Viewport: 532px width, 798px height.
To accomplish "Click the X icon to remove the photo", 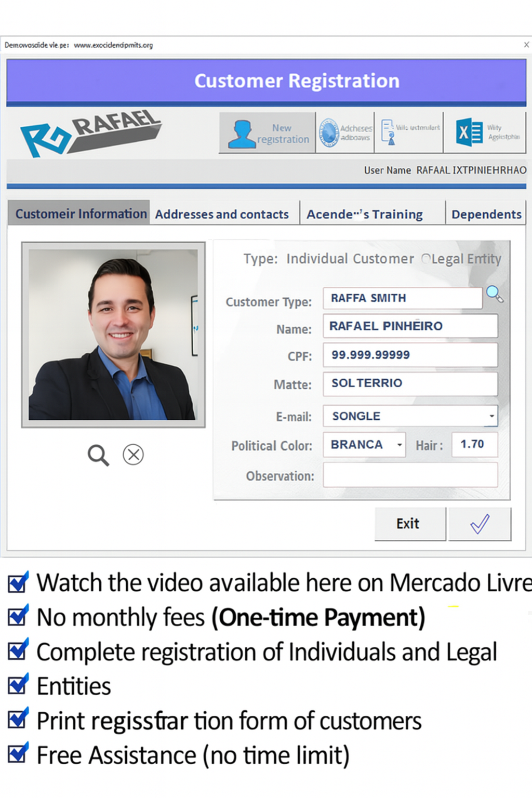I will point(133,454).
